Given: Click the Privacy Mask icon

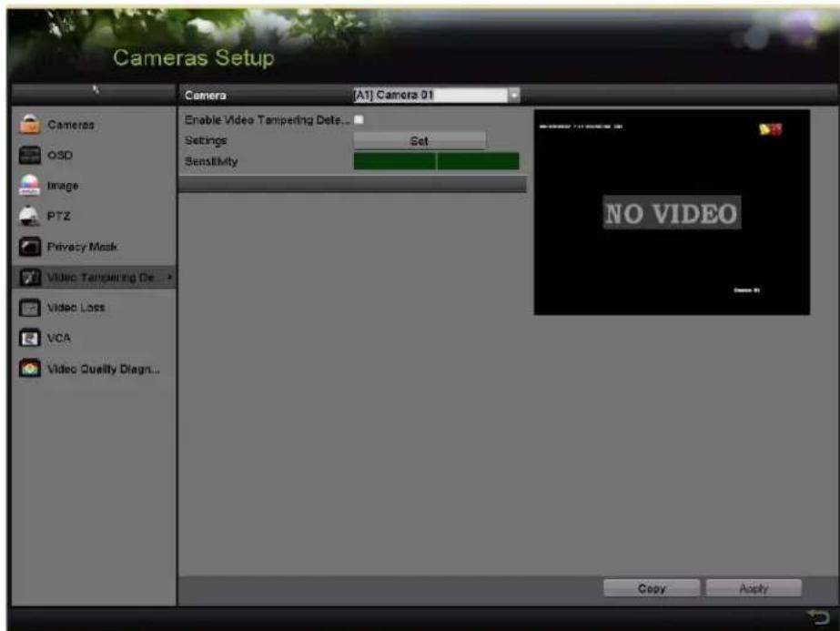Looking at the screenshot, I should point(29,247).
